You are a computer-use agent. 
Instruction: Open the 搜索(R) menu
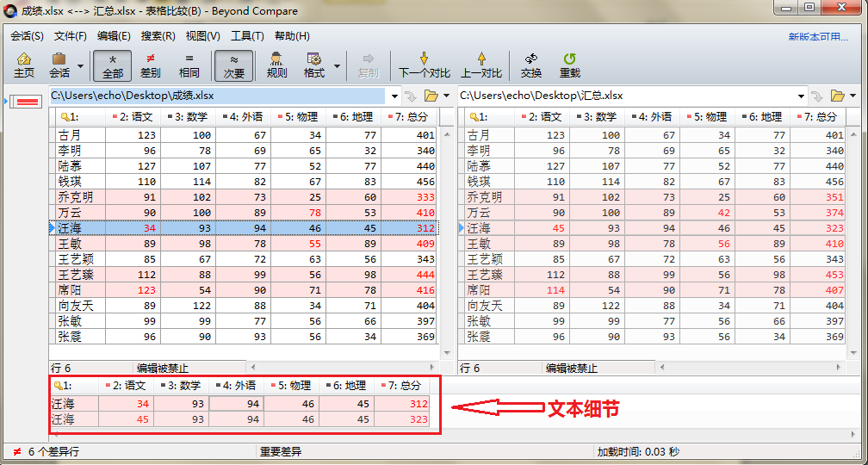pos(158,36)
